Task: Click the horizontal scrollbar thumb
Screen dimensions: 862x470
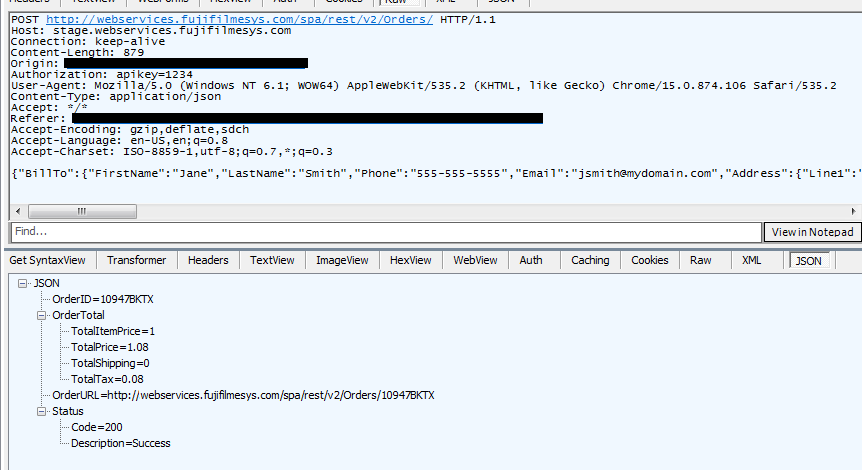Action: (x=82, y=212)
